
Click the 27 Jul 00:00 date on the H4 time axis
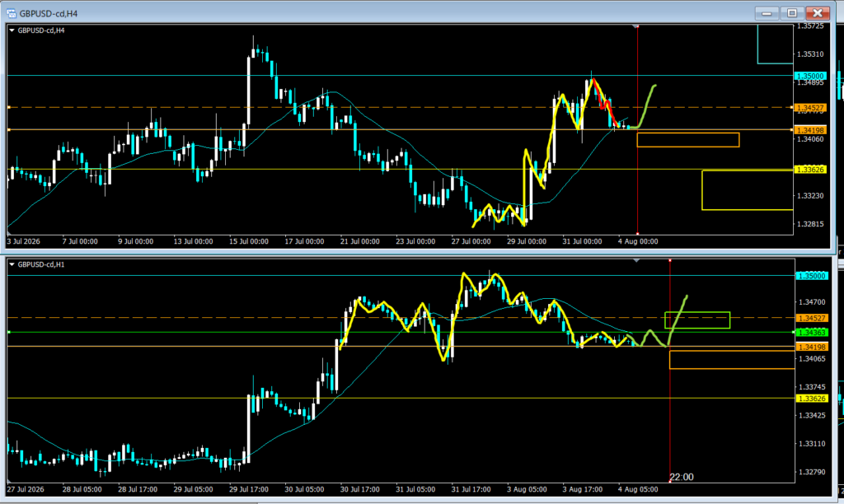[471, 241]
